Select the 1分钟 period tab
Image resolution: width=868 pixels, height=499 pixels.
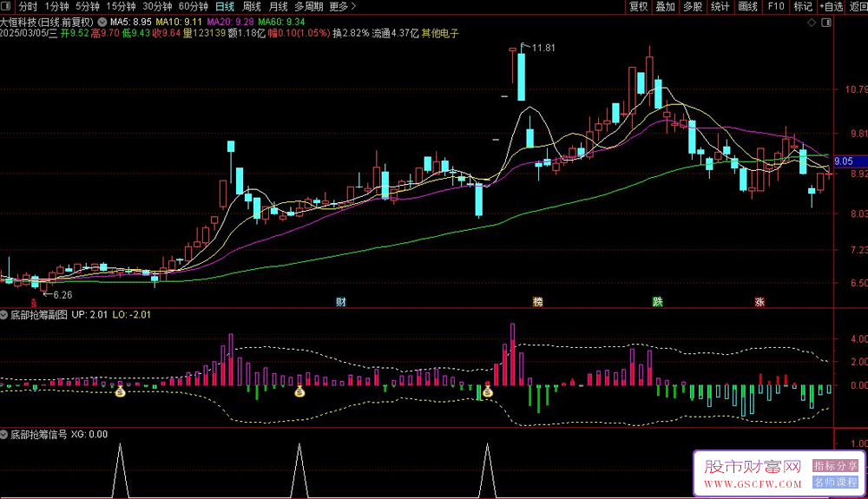tap(56, 7)
